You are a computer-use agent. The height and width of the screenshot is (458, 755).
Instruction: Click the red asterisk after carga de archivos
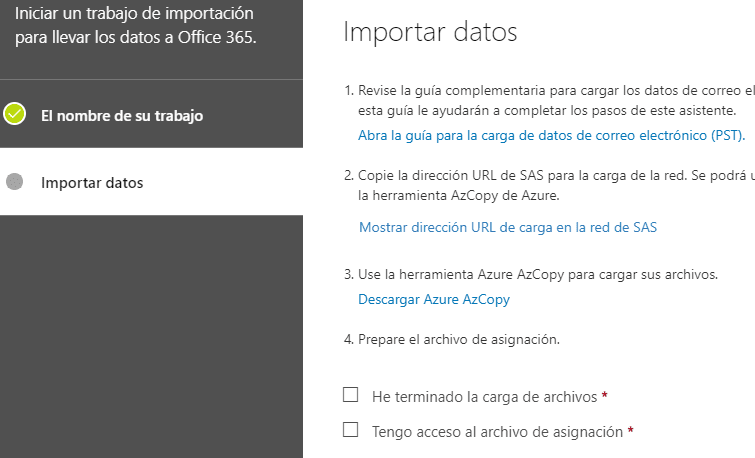(x=605, y=396)
